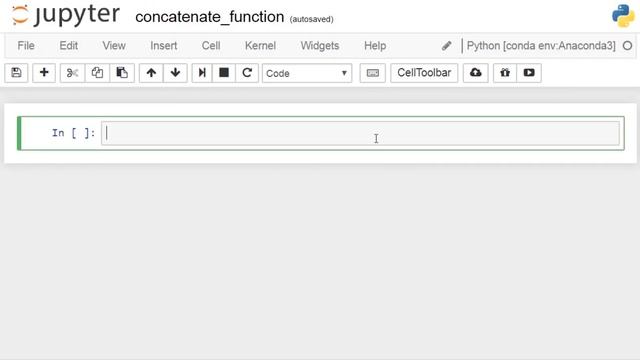Viewport: 640px width, 360px height.
Task: Cut selected cells with the scissors icon
Action: tap(72, 73)
